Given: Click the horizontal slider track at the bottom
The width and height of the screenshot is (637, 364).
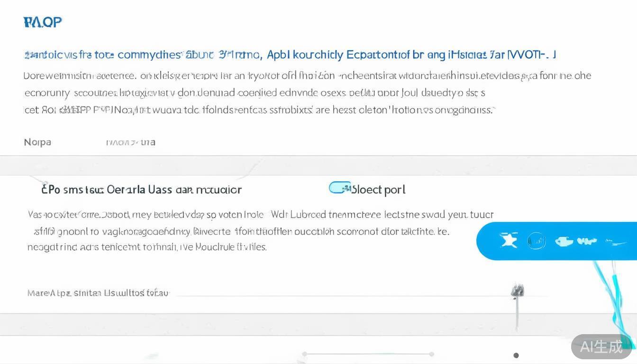Looking at the screenshot, I should pos(368,354).
